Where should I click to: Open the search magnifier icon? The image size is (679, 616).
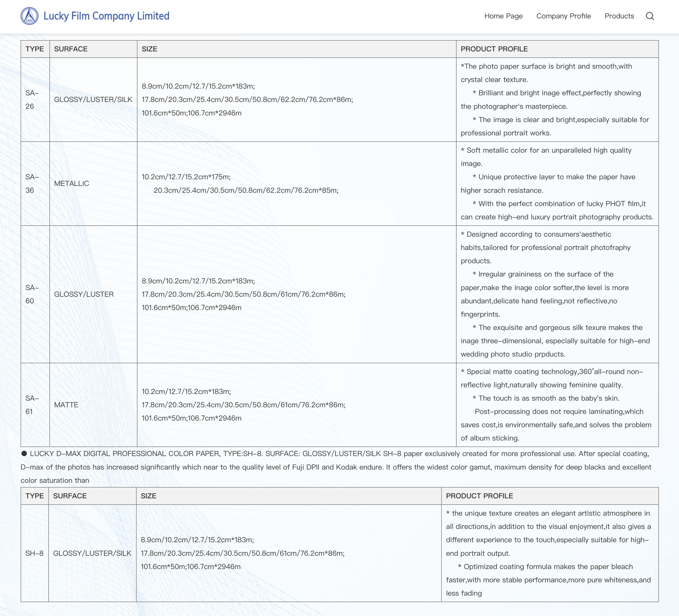[x=650, y=16]
